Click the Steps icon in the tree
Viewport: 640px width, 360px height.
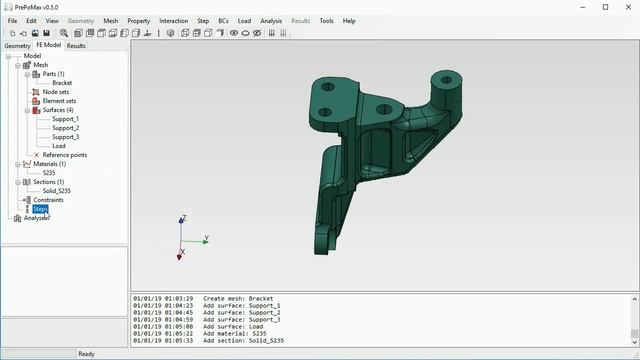tap(27, 209)
